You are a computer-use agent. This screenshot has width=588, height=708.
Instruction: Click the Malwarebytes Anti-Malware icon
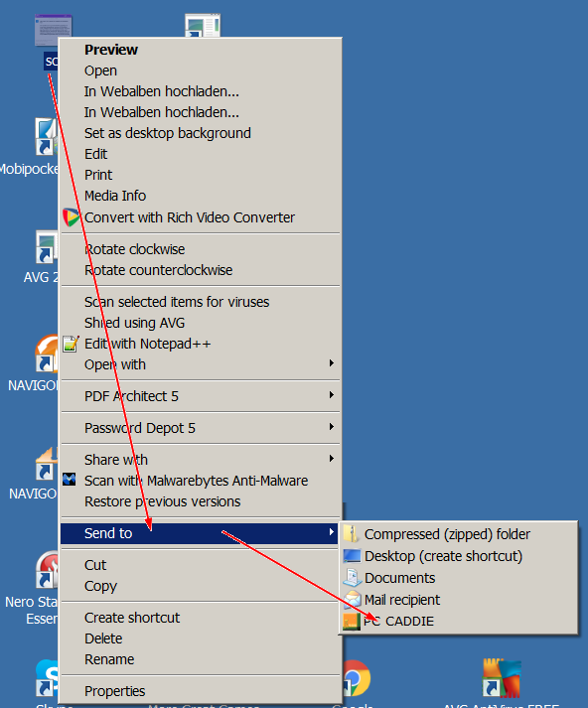coord(70,480)
